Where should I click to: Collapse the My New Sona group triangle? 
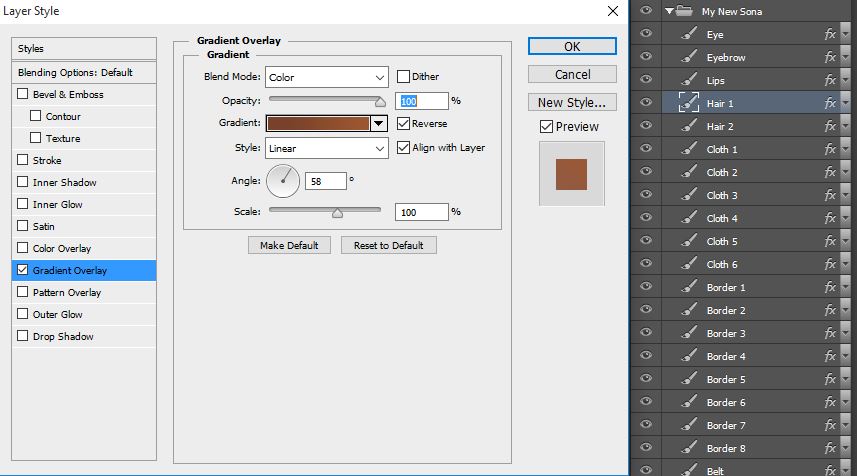coord(669,11)
